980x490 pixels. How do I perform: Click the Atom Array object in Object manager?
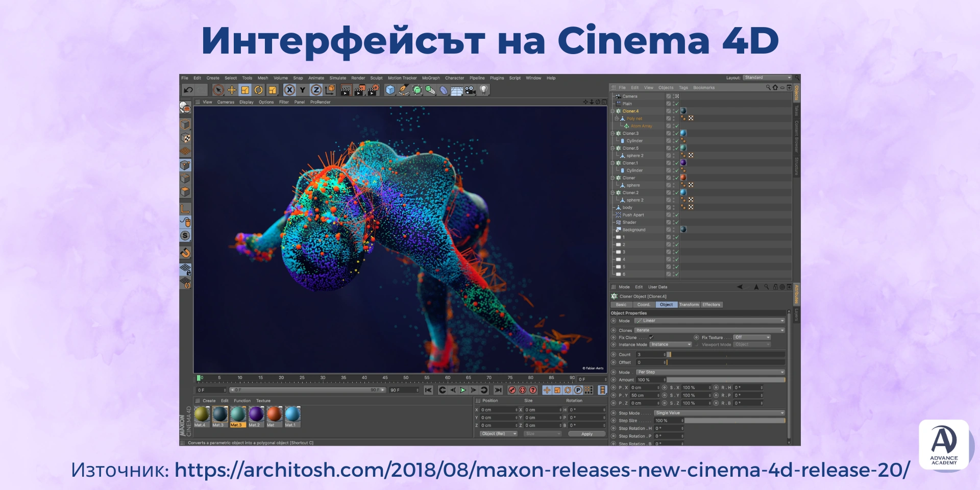[641, 126]
